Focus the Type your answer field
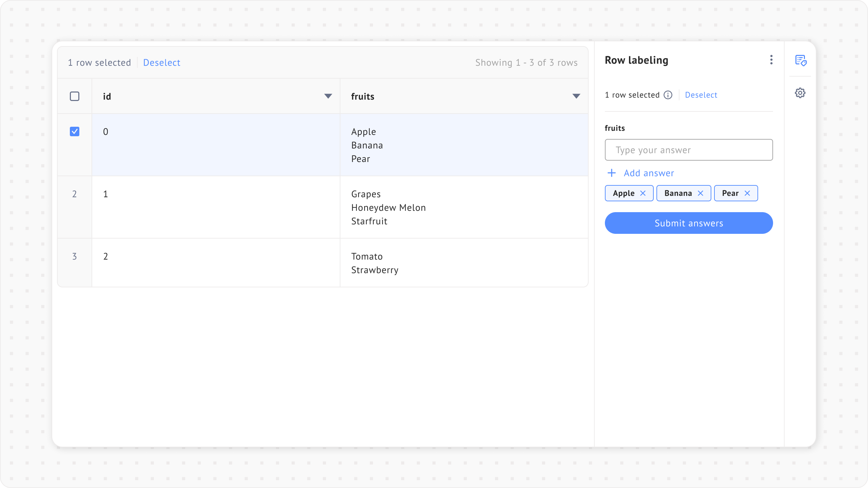This screenshot has height=488, width=868. 689,150
